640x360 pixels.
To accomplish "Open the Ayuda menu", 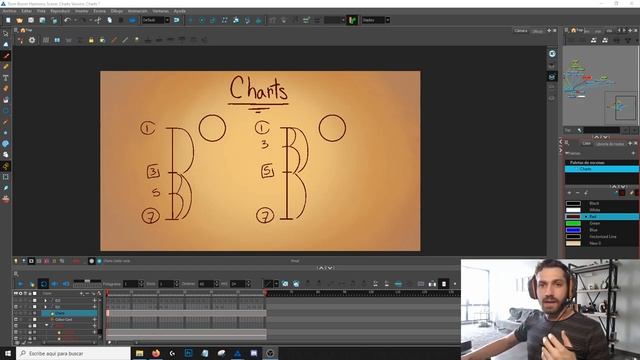I will (180, 11).
